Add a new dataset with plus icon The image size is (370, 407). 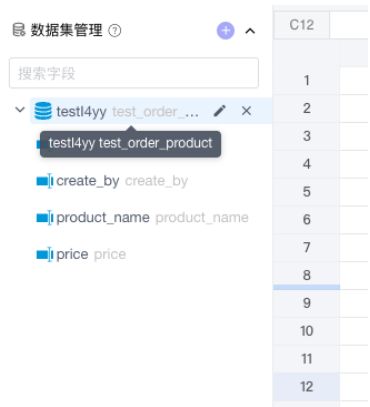[226, 31]
